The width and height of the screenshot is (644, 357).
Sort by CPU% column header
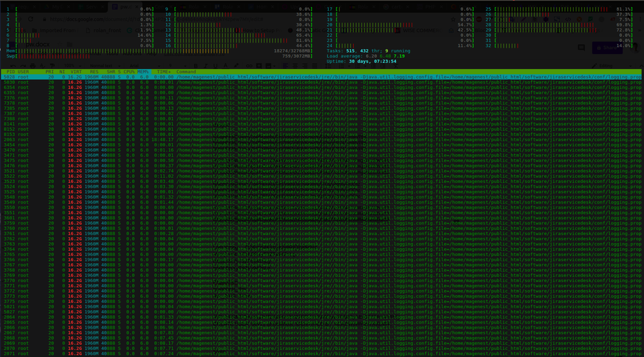tap(129, 72)
